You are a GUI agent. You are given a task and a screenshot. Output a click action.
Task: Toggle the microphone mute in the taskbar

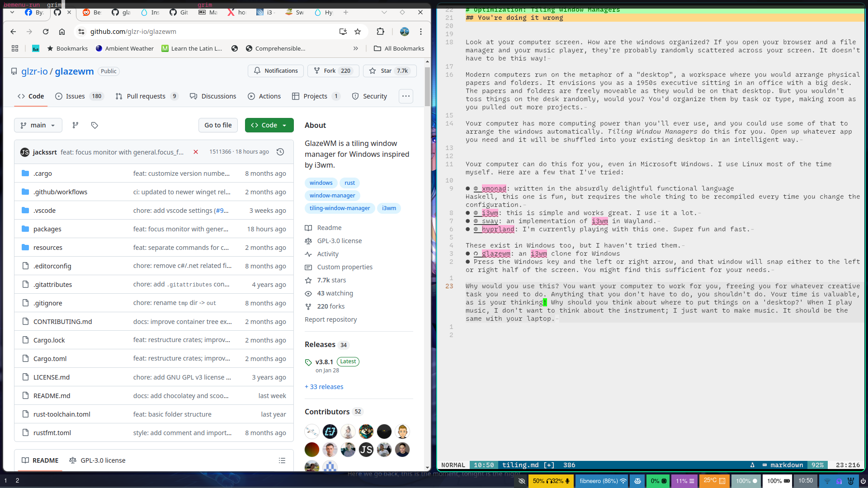[x=567, y=481]
